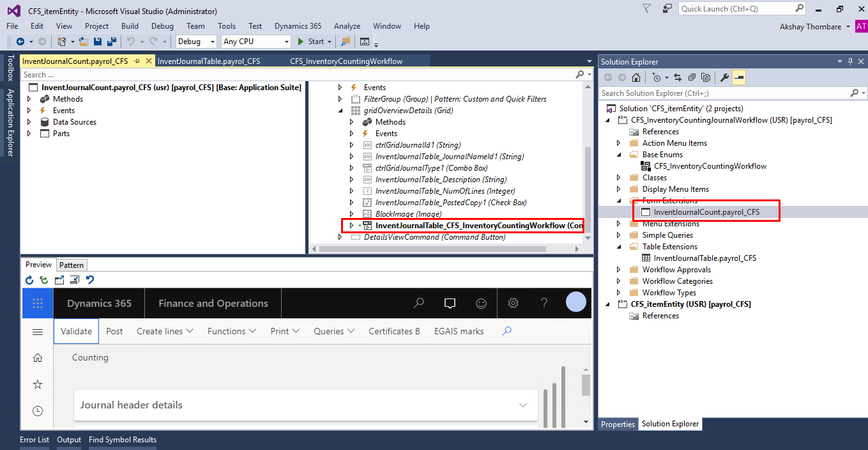Click Certificates B button

tap(394, 331)
